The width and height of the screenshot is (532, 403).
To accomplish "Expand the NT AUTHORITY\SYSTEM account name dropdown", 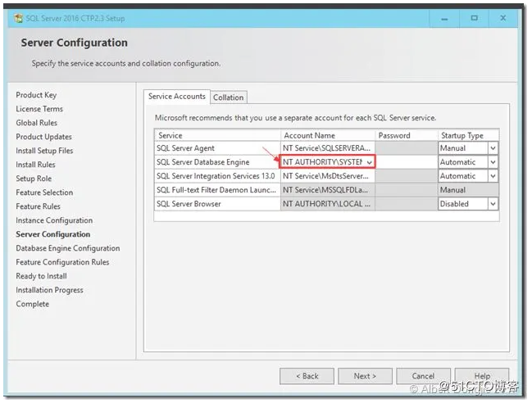I will coord(369,163).
